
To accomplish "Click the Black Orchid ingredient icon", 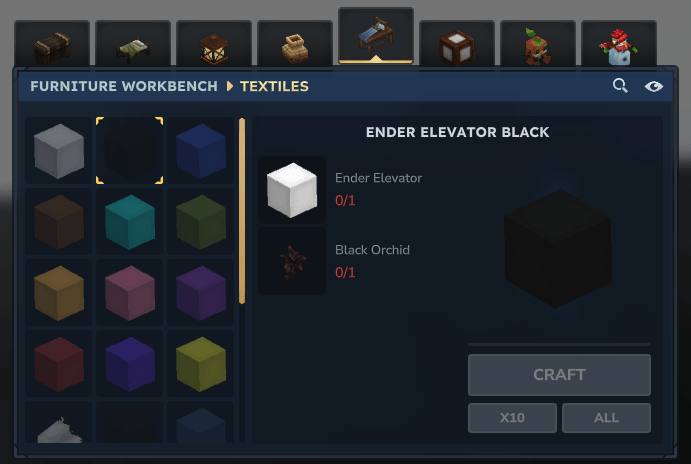I will [292, 261].
